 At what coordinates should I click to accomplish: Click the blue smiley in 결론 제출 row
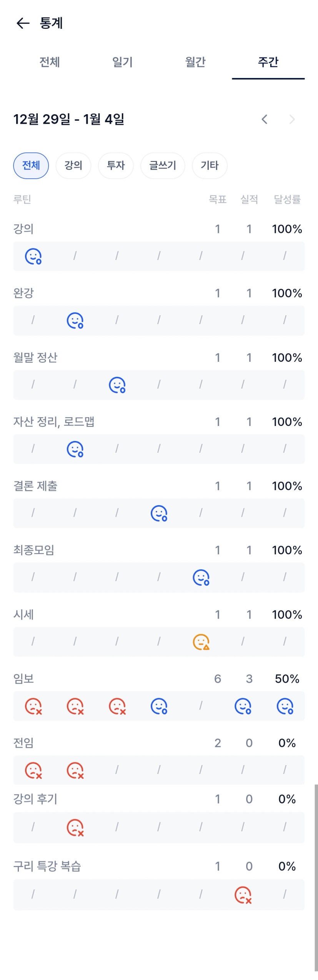tap(159, 513)
